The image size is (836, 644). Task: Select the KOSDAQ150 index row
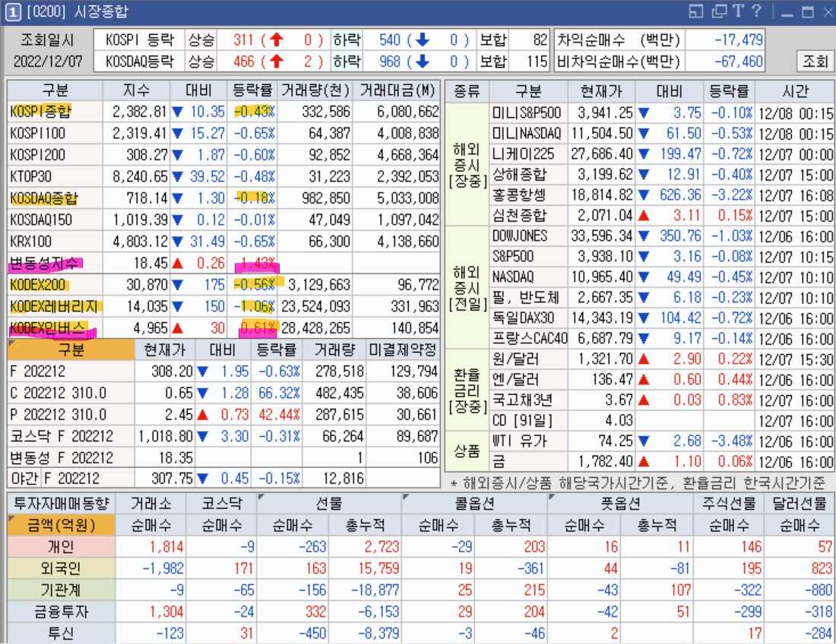point(224,220)
